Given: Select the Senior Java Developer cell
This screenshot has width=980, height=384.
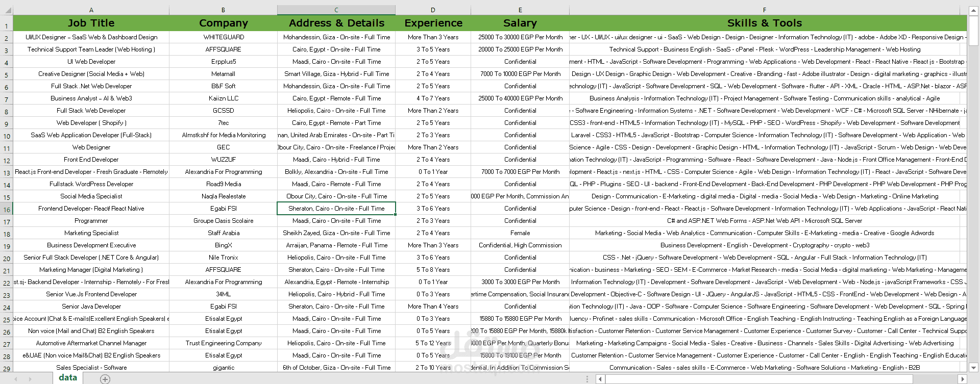Looking at the screenshot, I should 91,306.
